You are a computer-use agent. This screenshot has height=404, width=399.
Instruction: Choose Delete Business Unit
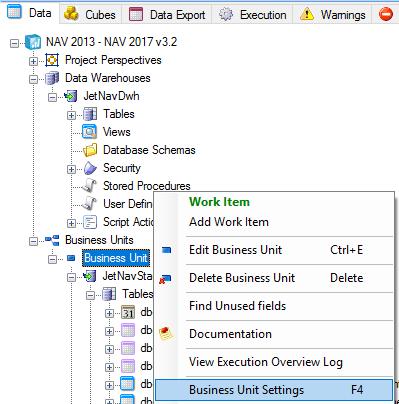tap(274, 278)
